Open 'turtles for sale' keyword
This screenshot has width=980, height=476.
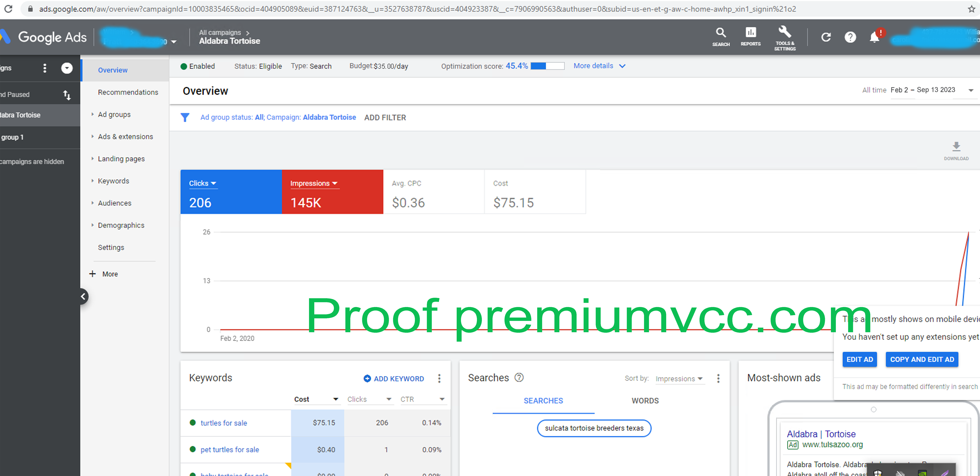(224, 423)
